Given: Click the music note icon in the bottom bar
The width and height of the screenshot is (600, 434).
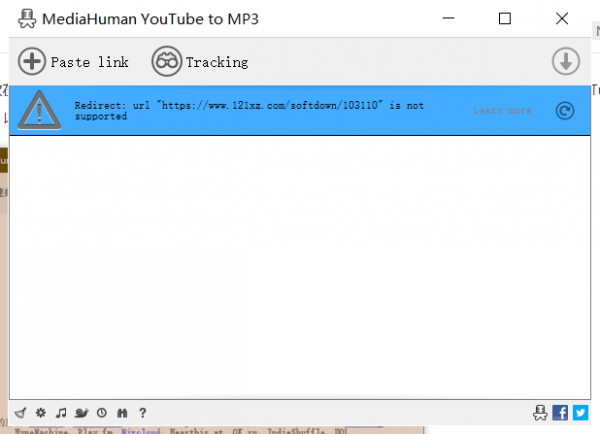Looking at the screenshot, I should 61,413.
